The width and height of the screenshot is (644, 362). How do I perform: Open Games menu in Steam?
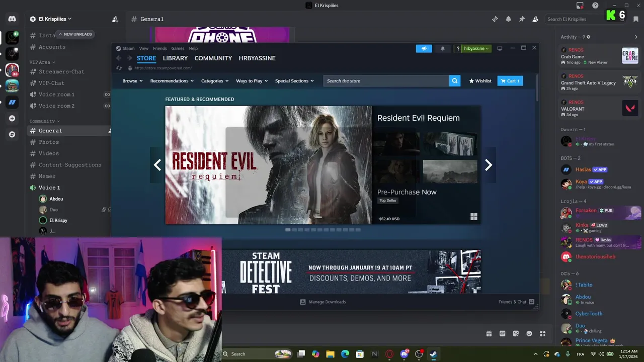[178, 48]
